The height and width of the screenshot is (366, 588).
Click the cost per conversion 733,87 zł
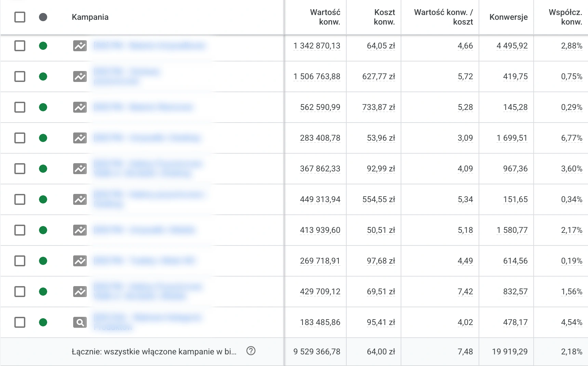click(379, 107)
